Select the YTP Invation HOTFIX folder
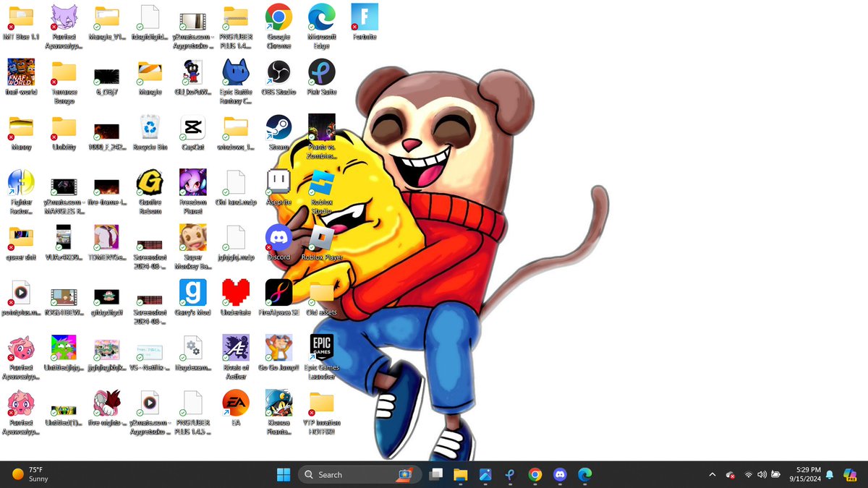Image resolution: width=868 pixels, height=488 pixels. 321,411
